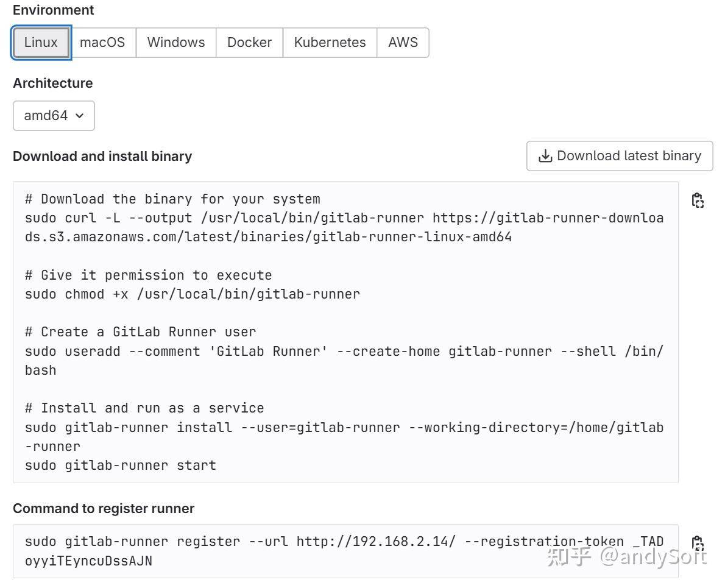Screen dimensions: 725x588
Task: Click the 'sudo gitlab-runner install' command line
Action: [x=344, y=437]
